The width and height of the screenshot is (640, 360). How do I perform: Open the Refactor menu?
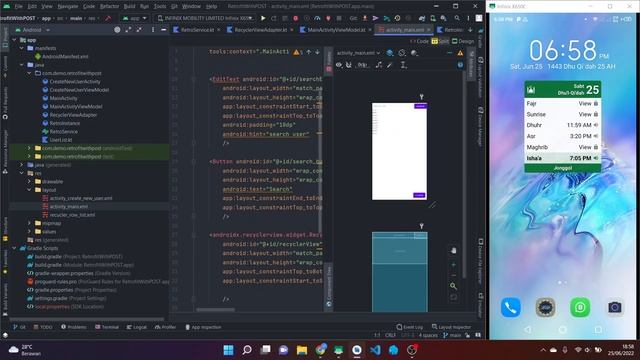point(109,7)
